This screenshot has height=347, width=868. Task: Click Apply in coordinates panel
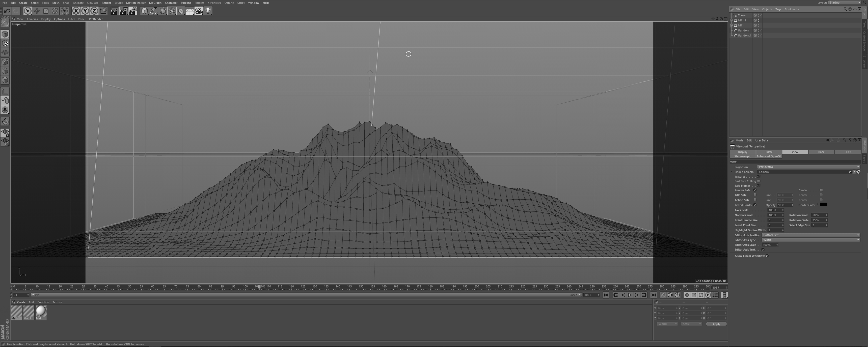pyautogui.click(x=716, y=324)
